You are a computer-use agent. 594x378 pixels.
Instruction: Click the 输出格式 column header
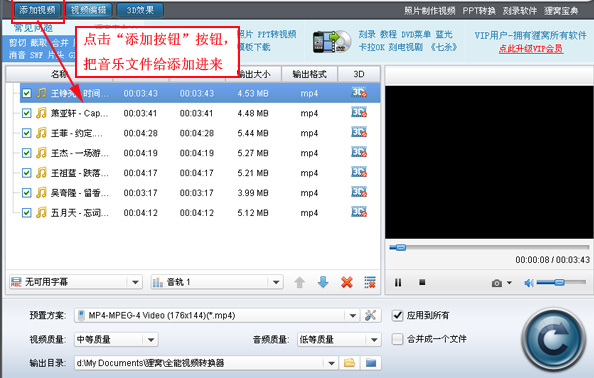pyautogui.click(x=309, y=74)
